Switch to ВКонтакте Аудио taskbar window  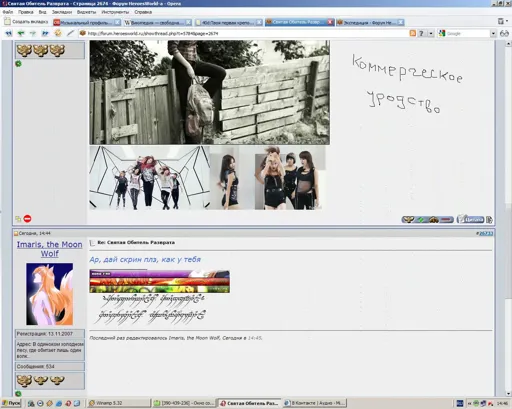tap(314, 403)
